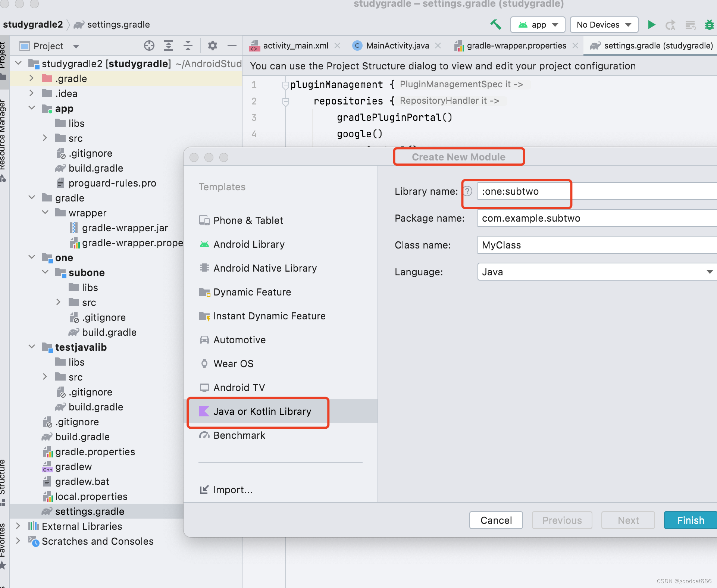Click Library name help question icon
717x588 pixels.
(468, 191)
